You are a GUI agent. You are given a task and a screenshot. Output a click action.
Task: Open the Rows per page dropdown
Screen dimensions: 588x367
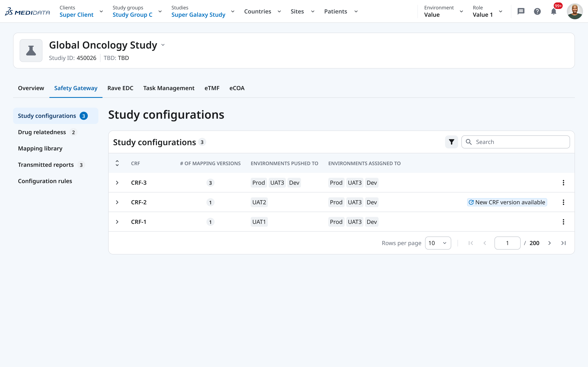(438, 243)
